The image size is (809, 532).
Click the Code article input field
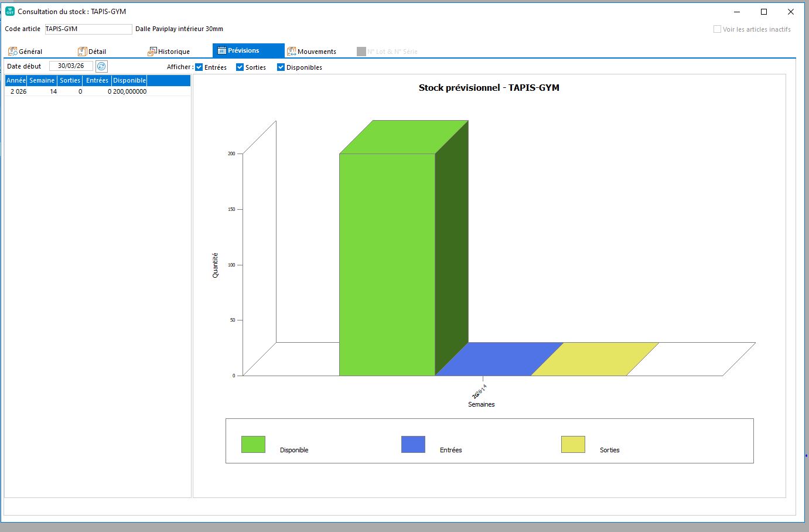click(x=88, y=29)
